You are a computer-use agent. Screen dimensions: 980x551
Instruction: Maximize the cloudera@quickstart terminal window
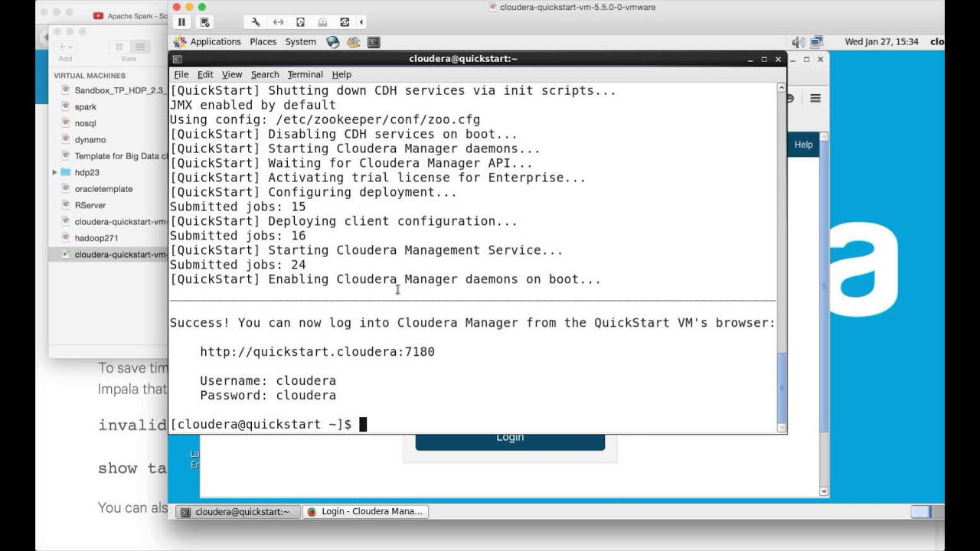pyautogui.click(x=764, y=59)
